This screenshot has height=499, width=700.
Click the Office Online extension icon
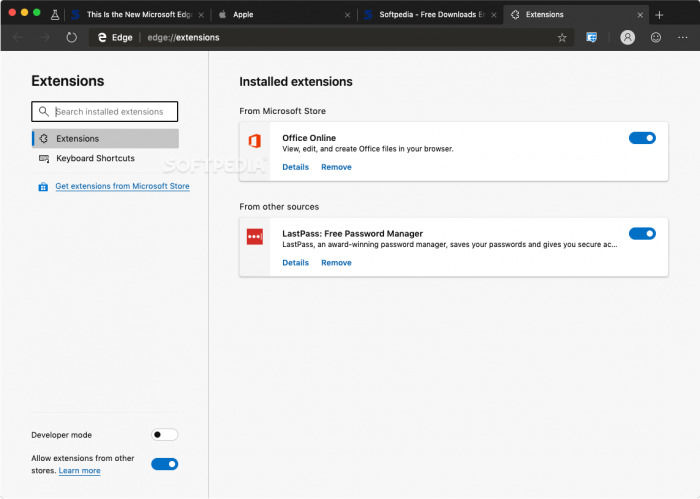click(255, 140)
